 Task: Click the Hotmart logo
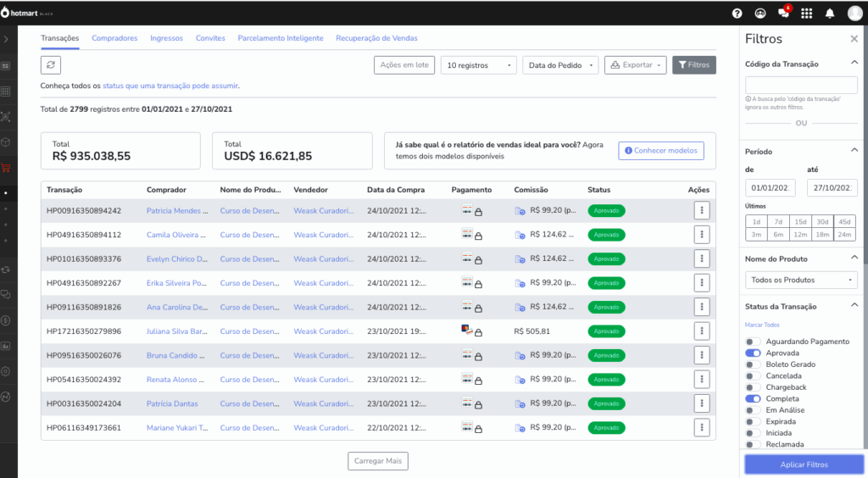(26, 13)
